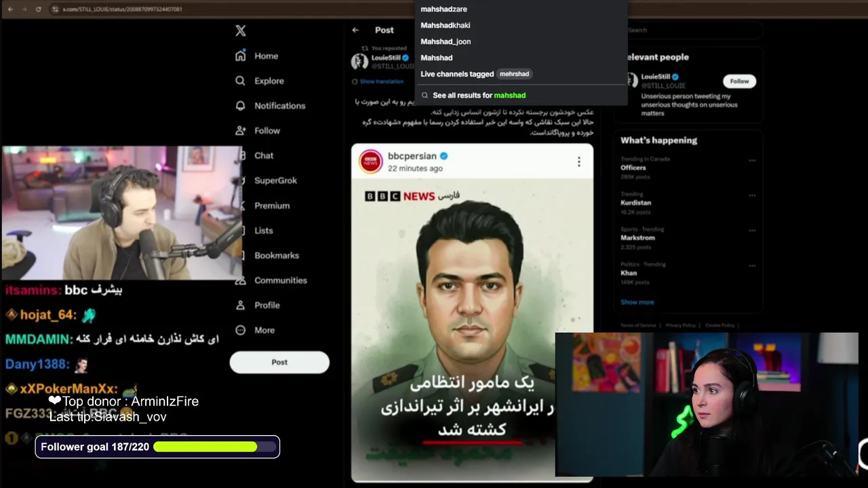
Task: Open the more options dots for Kurdistan trend
Action: [752, 195]
